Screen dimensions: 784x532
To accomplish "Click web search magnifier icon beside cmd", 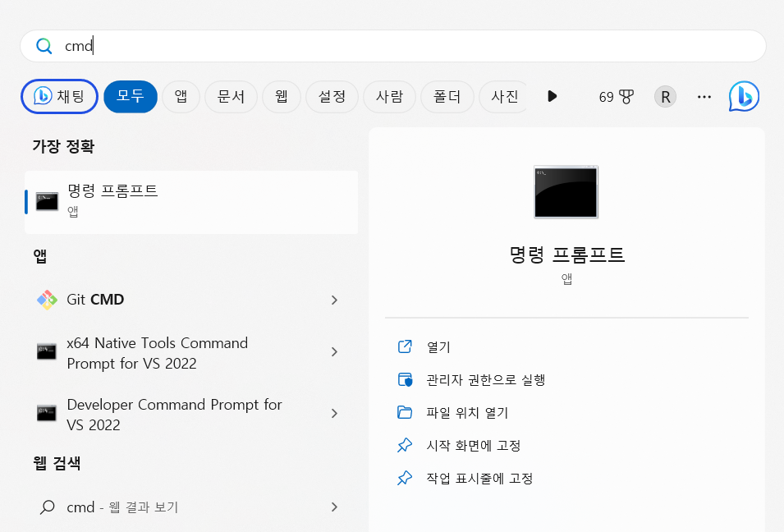I will (x=48, y=507).
